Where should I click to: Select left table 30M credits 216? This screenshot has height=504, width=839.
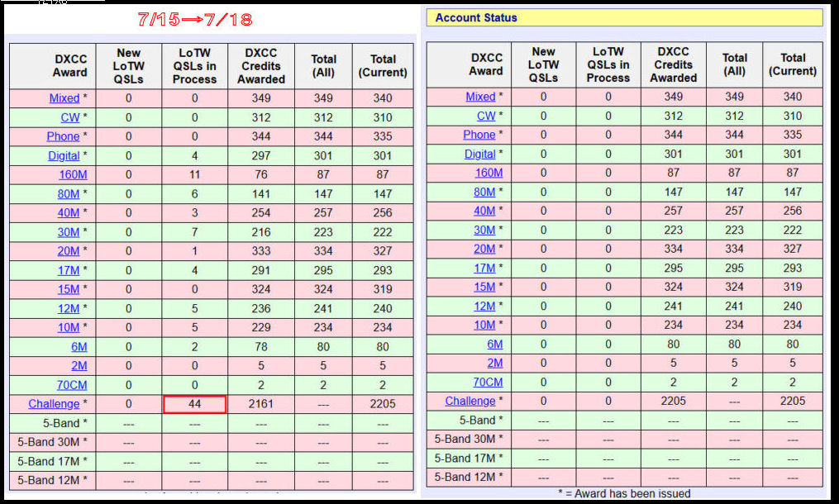click(261, 232)
